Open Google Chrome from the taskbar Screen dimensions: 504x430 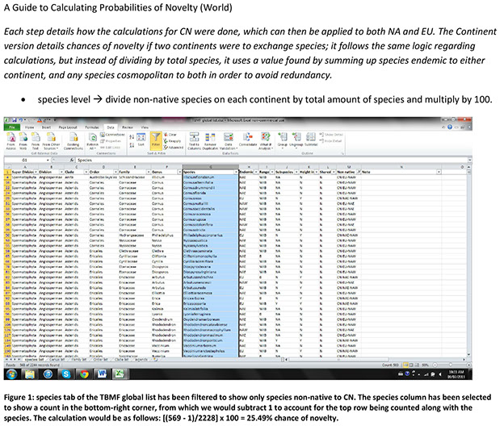pos(84,374)
